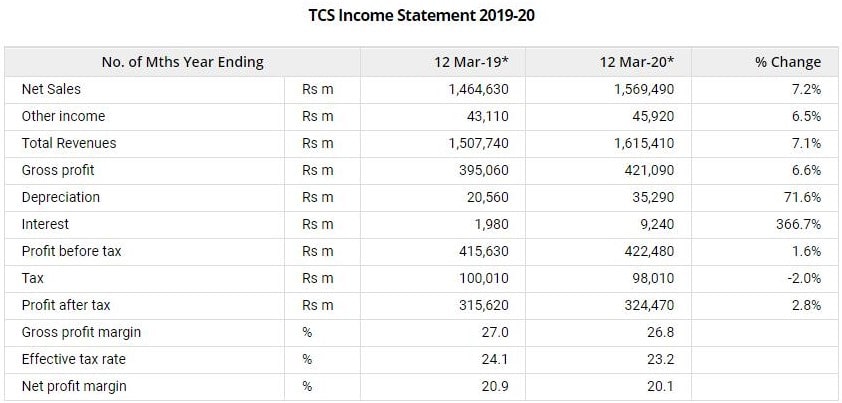Screen dimensions: 842x403
Task: Select the 1,569,490 Net Sales value
Action: click(644, 89)
